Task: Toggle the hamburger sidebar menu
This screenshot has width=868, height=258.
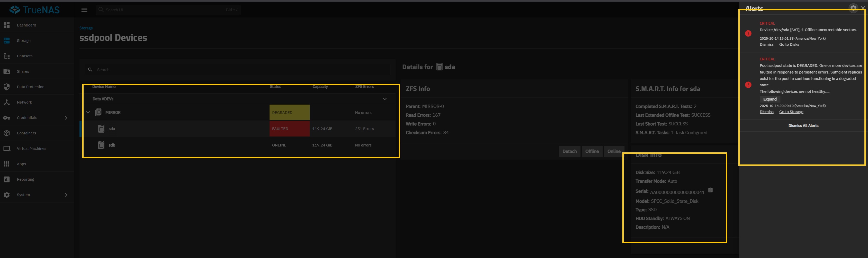Action: pyautogui.click(x=84, y=10)
